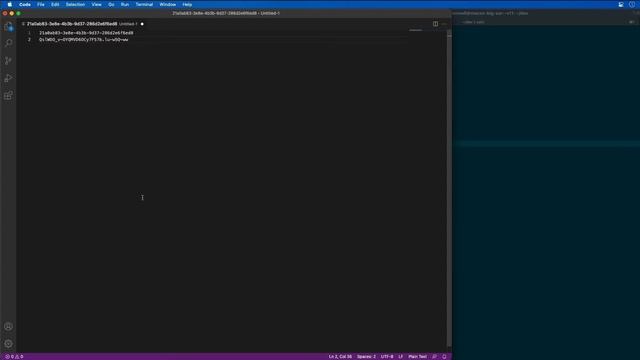Select encoding via UTF-8 status item

click(x=387, y=357)
